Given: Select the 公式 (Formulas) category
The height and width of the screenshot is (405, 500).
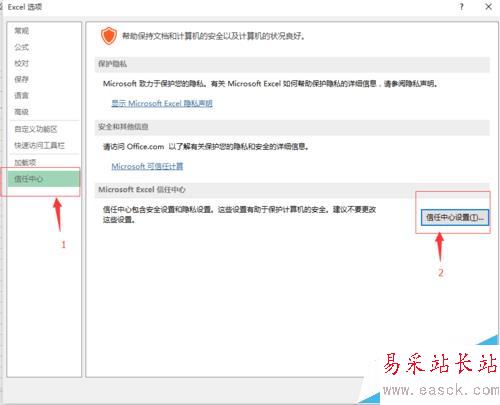Looking at the screenshot, I should [22, 47].
